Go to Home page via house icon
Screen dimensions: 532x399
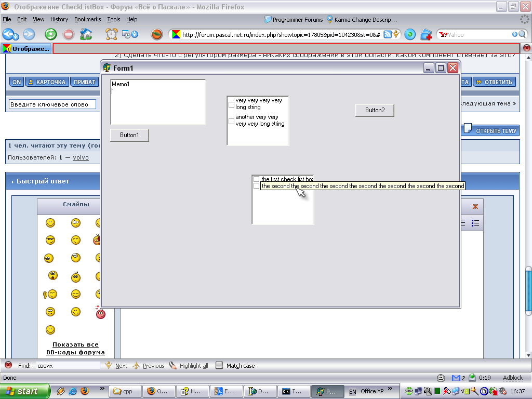86,35
